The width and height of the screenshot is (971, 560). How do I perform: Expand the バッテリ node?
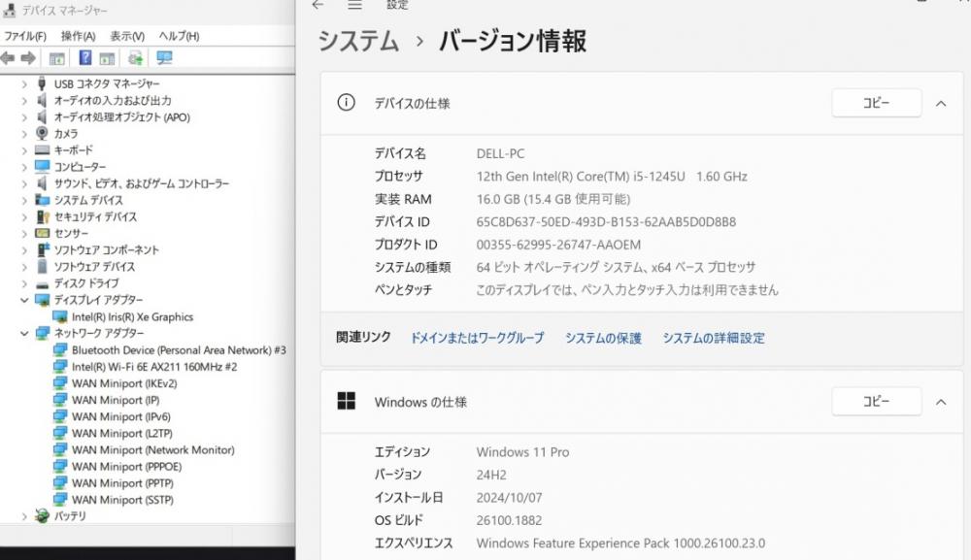point(24,516)
